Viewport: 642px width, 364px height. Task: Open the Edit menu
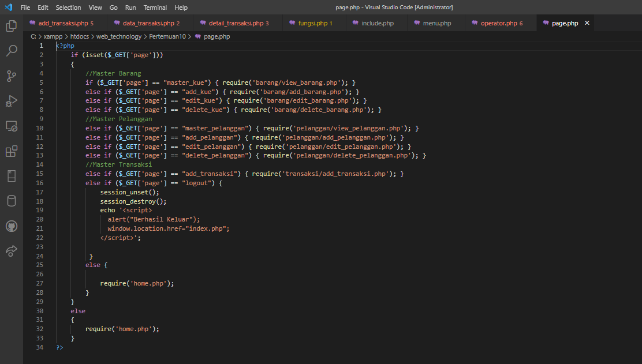click(43, 7)
